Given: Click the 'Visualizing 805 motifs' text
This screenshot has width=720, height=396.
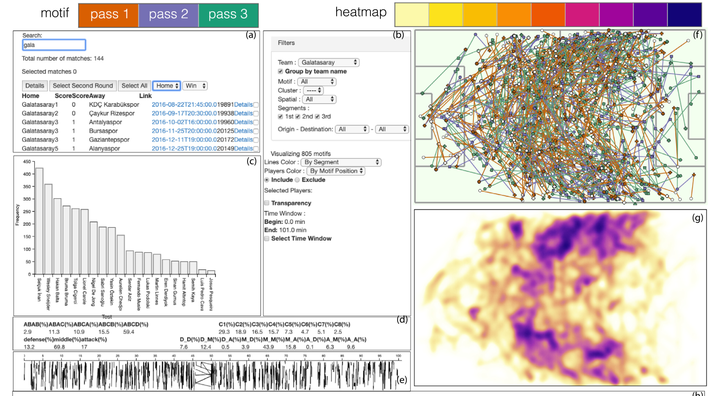Looking at the screenshot, I should click(x=300, y=153).
